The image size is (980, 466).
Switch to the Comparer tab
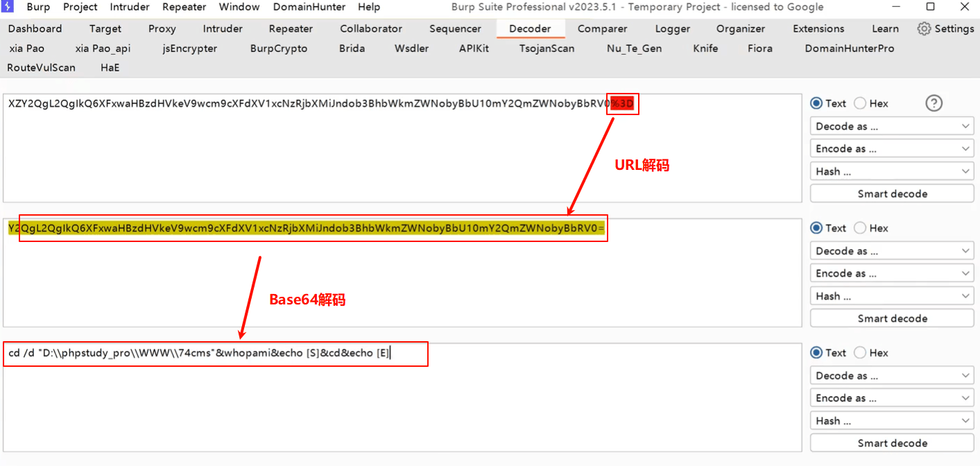tap(602, 29)
